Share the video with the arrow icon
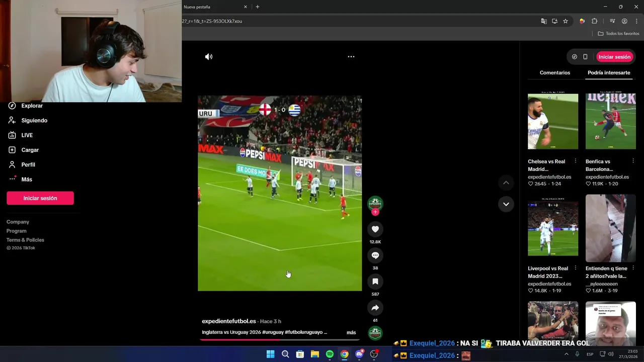This screenshot has width=644, height=362. [x=375, y=308]
